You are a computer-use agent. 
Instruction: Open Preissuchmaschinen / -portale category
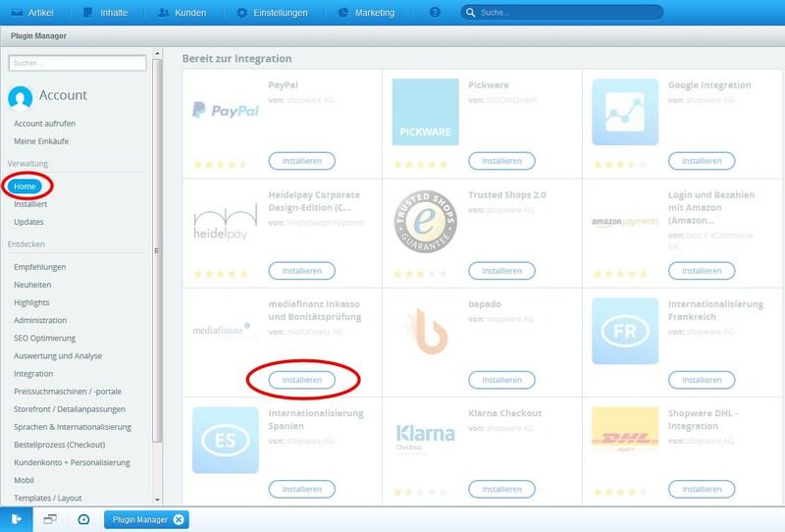point(68,392)
